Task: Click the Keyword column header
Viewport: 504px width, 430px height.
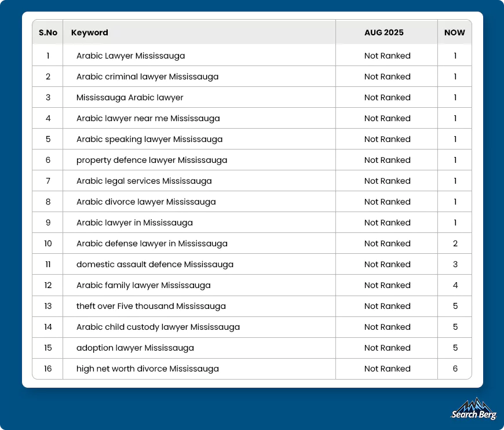Action: (x=90, y=32)
